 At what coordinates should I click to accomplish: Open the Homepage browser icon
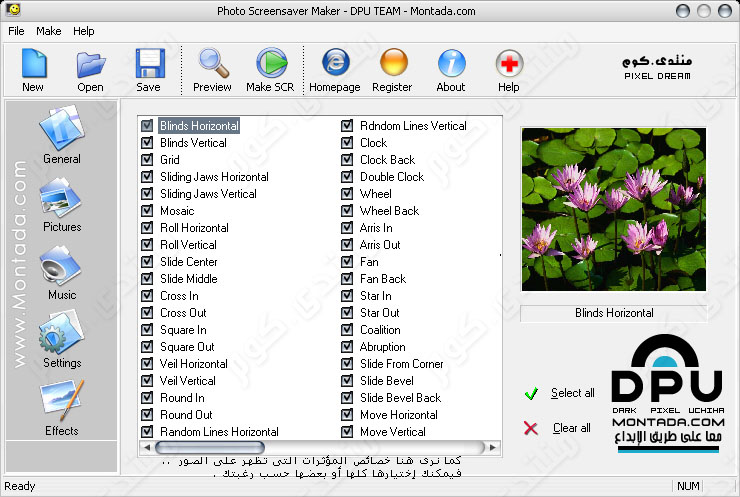pyautogui.click(x=334, y=64)
